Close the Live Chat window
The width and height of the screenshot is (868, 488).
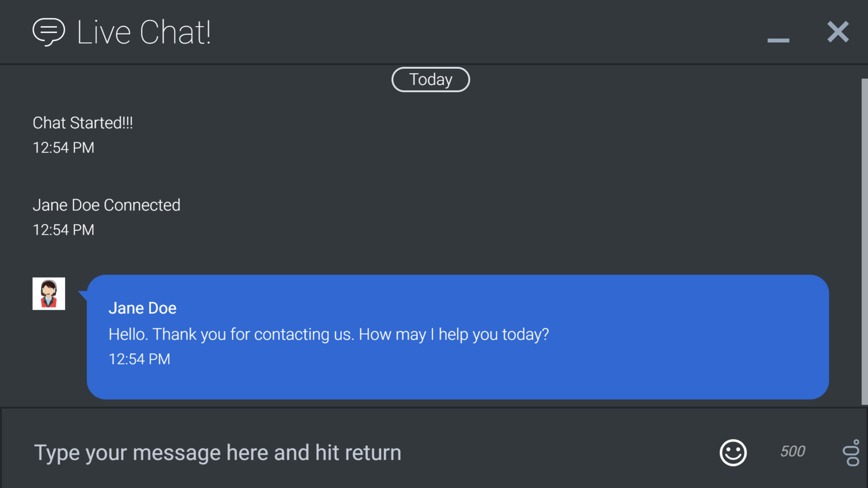(x=838, y=32)
